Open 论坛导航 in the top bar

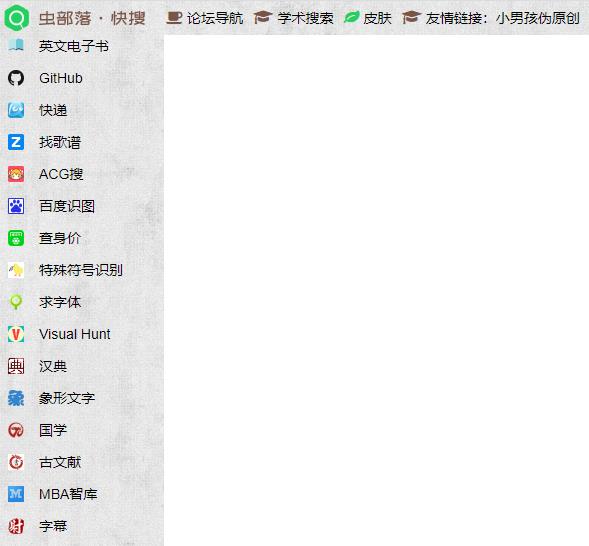215,18
